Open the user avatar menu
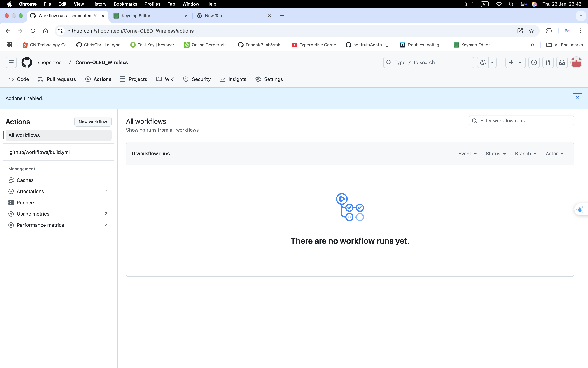Viewport: 588px width, 368px height. (x=576, y=62)
